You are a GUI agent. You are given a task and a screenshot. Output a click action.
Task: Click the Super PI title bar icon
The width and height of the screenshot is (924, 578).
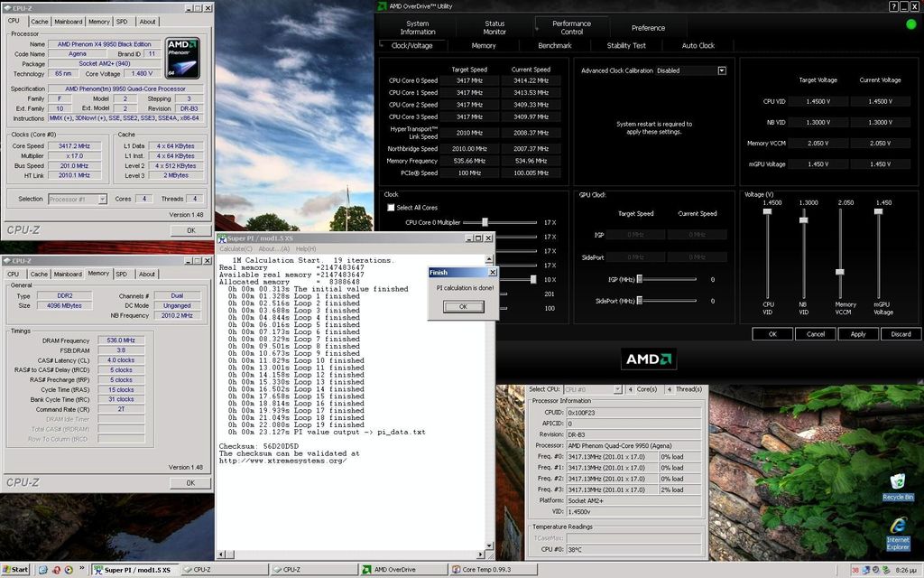(222, 238)
